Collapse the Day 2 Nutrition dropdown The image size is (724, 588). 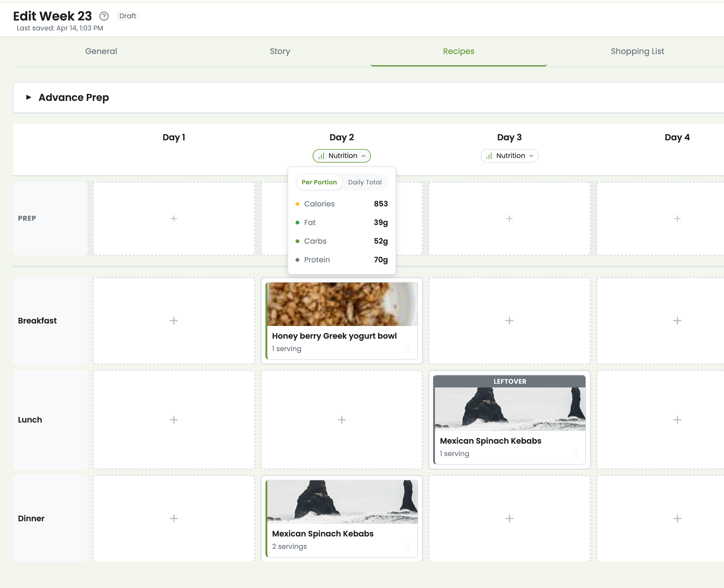pyautogui.click(x=342, y=156)
